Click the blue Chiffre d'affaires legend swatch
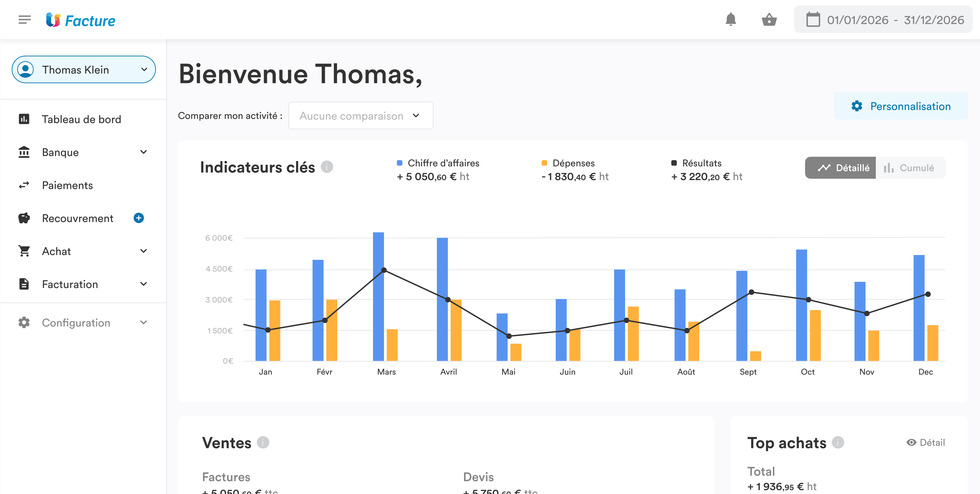Viewport: 980px width, 494px height. tap(400, 163)
